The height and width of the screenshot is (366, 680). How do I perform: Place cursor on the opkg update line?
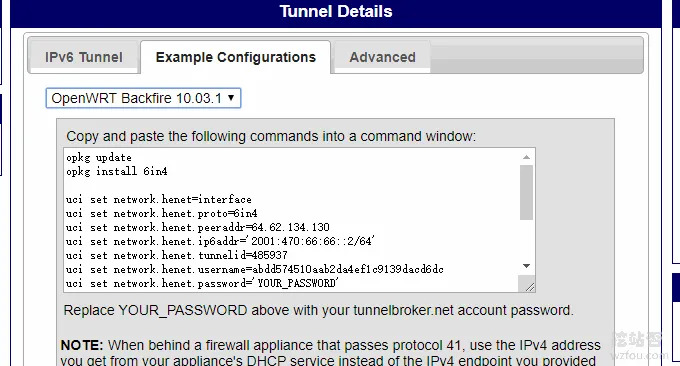click(x=99, y=157)
